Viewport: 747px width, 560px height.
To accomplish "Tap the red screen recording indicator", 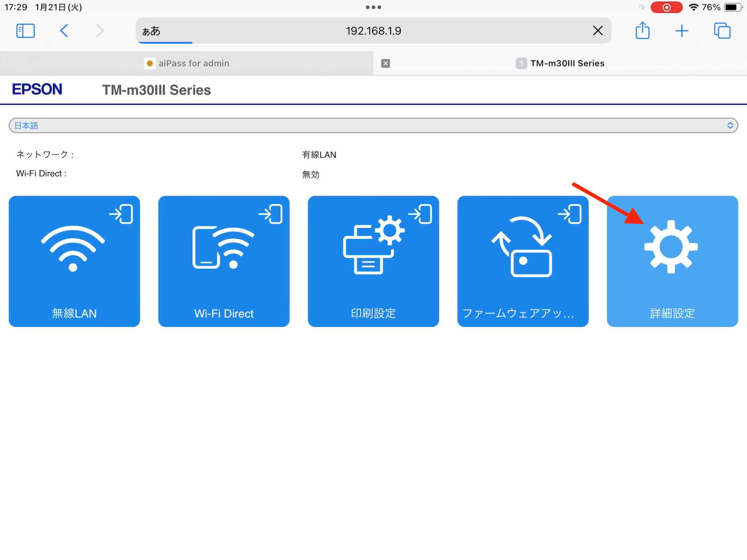I will coord(666,7).
